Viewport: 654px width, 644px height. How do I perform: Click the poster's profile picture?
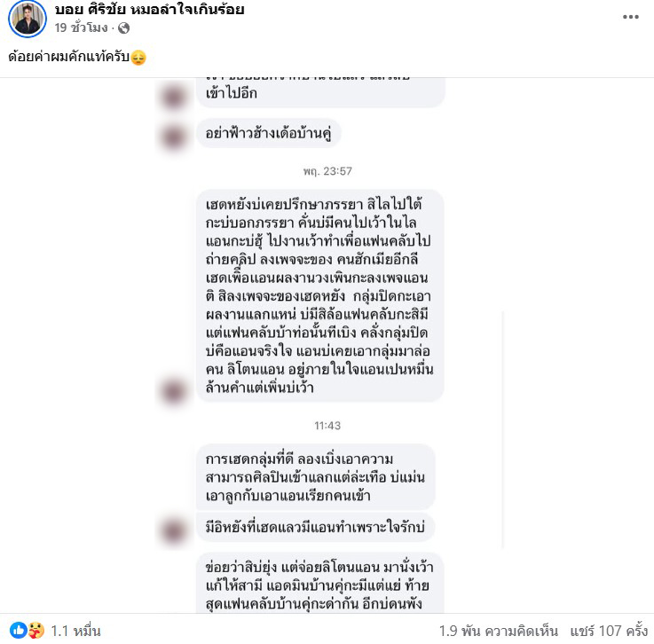[28, 19]
